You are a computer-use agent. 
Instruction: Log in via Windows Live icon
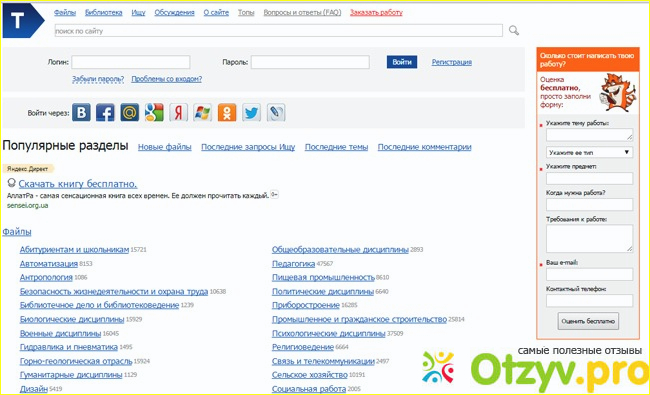[x=203, y=112]
